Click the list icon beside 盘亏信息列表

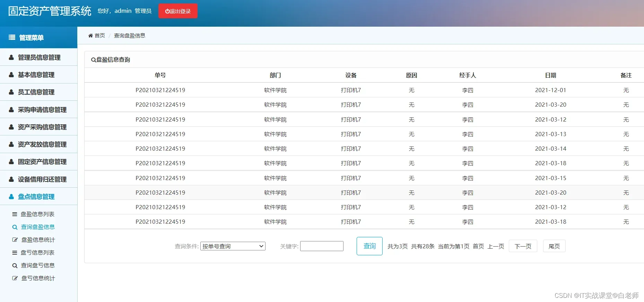click(15, 253)
